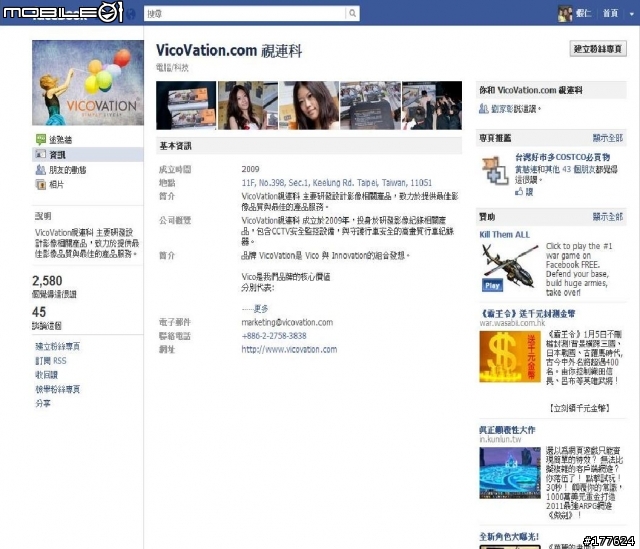Click the blue game screenshot ad image

pyautogui.click(x=510, y=473)
